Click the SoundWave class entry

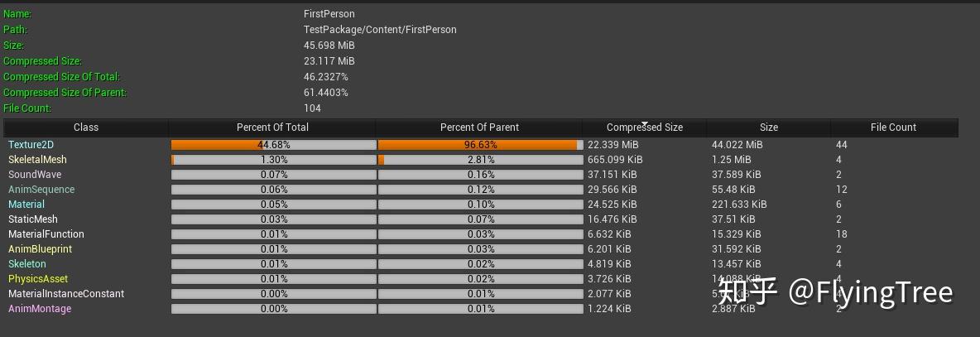[35, 175]
